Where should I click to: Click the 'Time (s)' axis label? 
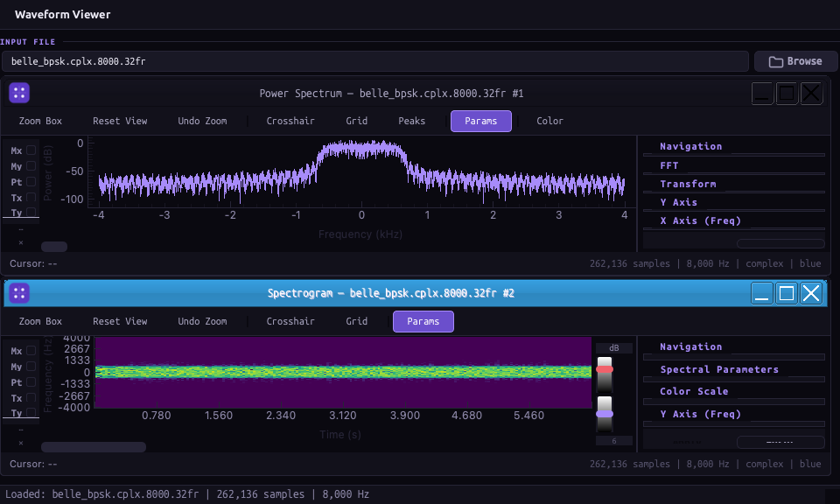pyautogui.click(x=340, y=434)
